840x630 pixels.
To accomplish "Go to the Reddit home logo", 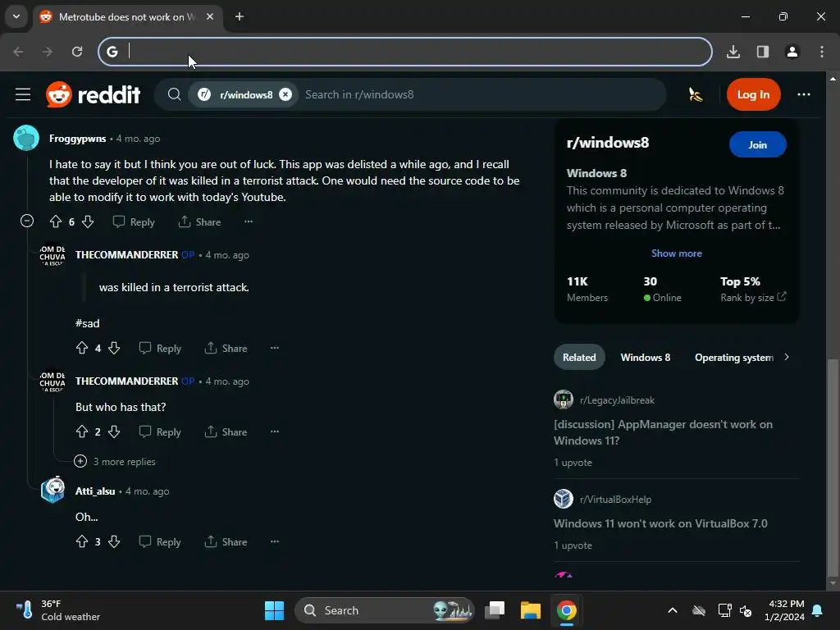I will (94, 95).
